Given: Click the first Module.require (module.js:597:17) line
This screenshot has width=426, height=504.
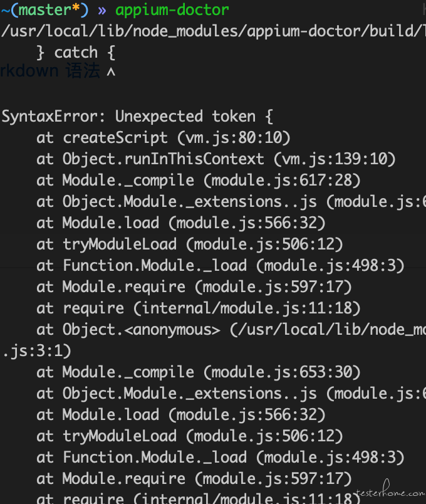Looking at the screenshot, I should click(194, 286).
